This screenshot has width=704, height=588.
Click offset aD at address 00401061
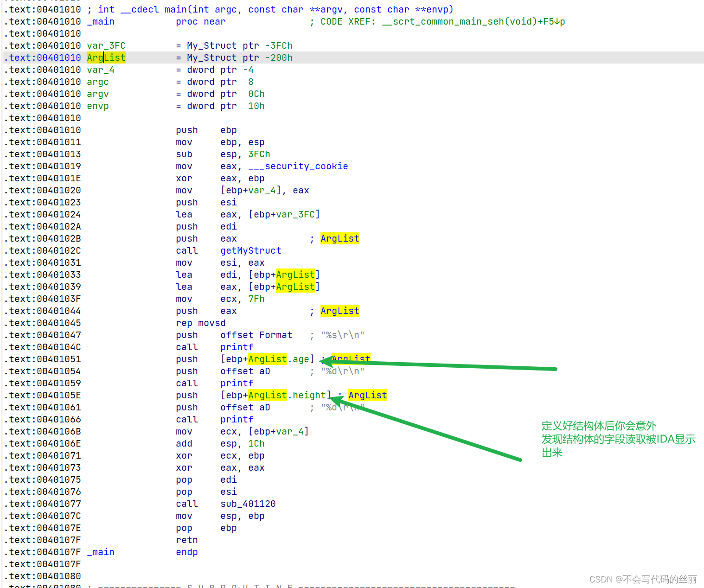245,407
